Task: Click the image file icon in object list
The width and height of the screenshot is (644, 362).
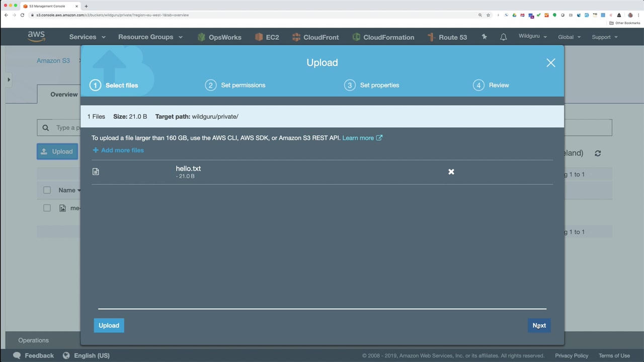Action: click(x=62, y=208)
